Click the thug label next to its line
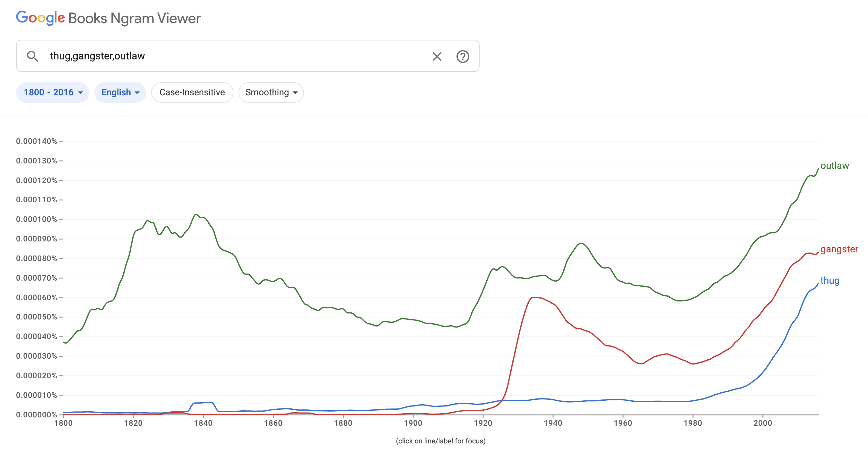Viewport: 868px width, 463px height. click(830, 281)
